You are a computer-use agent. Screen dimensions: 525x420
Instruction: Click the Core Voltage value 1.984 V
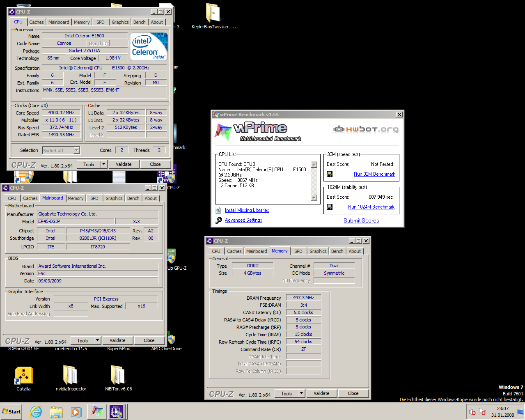point(113,58)
